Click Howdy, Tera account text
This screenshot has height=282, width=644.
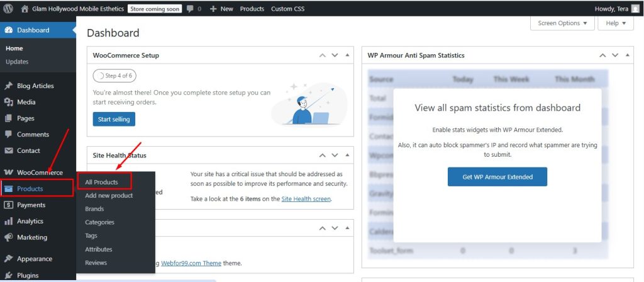tap(611, 9)
